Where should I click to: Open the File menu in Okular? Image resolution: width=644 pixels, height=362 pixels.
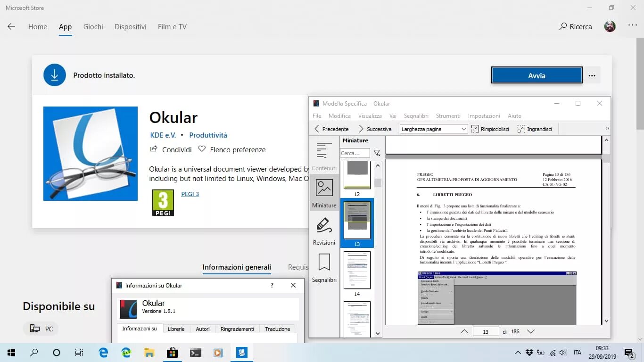317,115
